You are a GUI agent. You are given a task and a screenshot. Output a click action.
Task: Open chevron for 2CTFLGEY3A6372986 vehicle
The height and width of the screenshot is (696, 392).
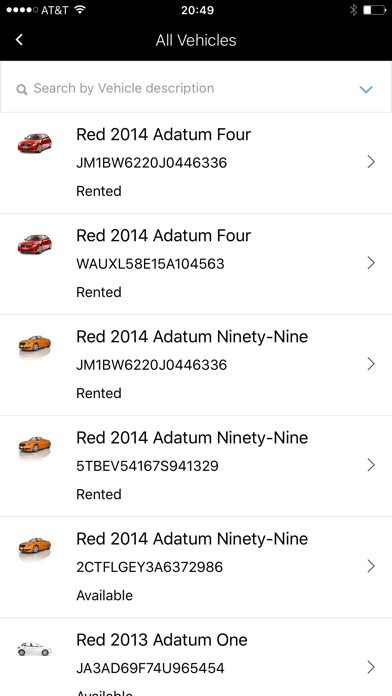tap(371, 566)
